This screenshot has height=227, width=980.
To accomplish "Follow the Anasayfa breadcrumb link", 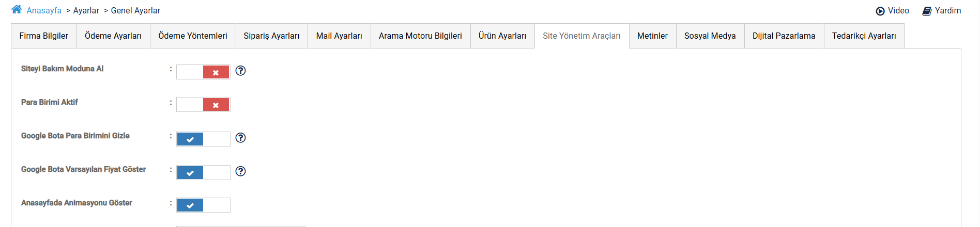I will click(x=44, y=11).
